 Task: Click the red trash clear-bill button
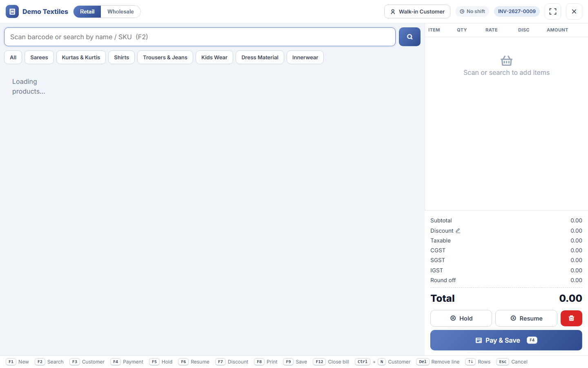(x=571, y=318)
